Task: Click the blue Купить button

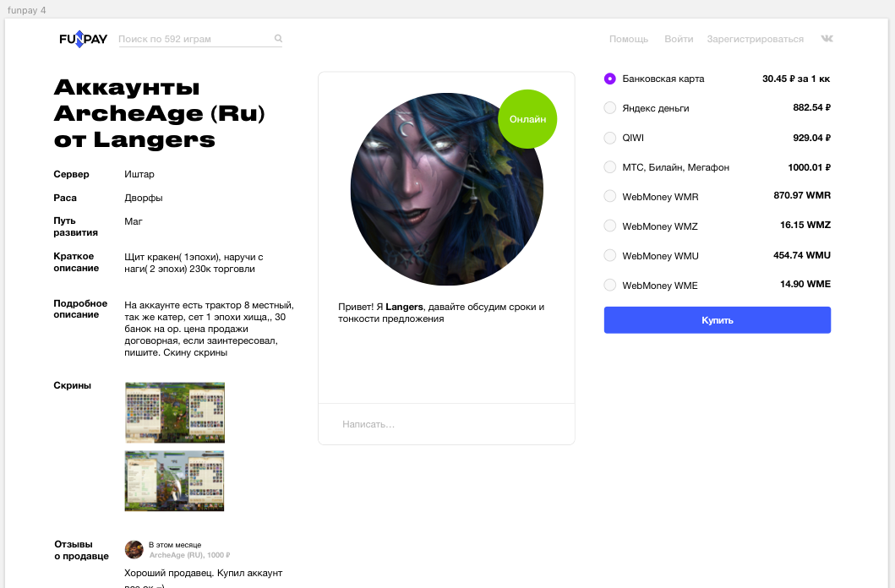Action: click(717, 320)
